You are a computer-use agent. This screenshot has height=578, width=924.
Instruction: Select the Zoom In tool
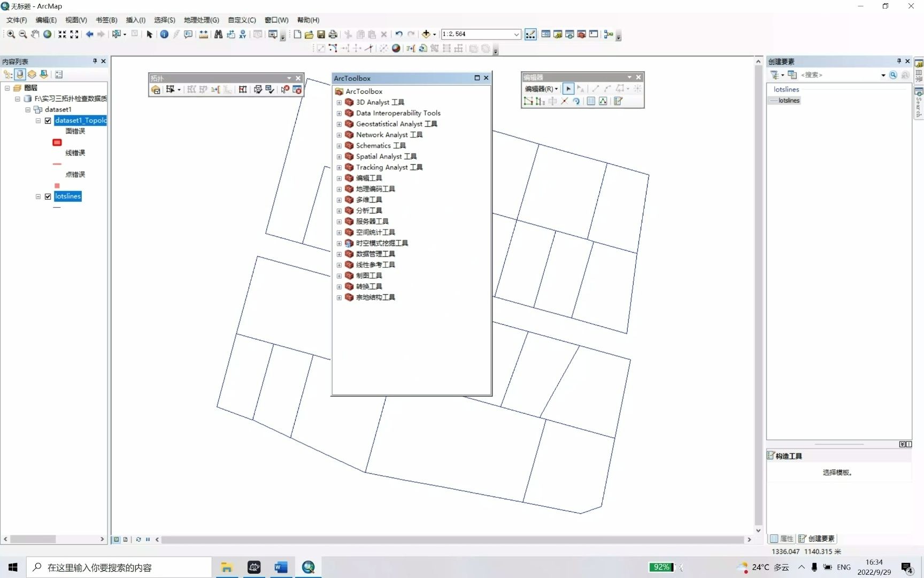tap(10, 34)
